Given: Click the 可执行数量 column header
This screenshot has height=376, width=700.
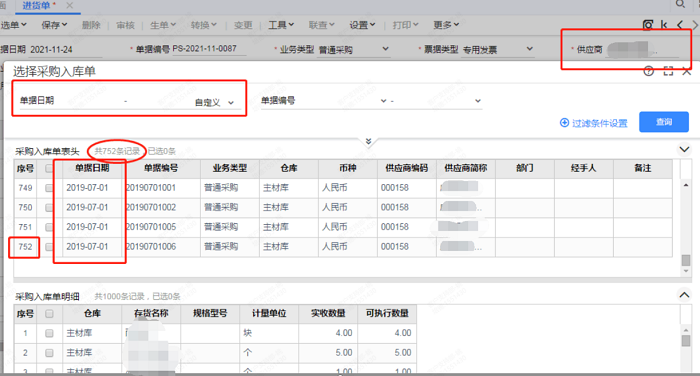Looking at the screenshot, I should point(387,314).
